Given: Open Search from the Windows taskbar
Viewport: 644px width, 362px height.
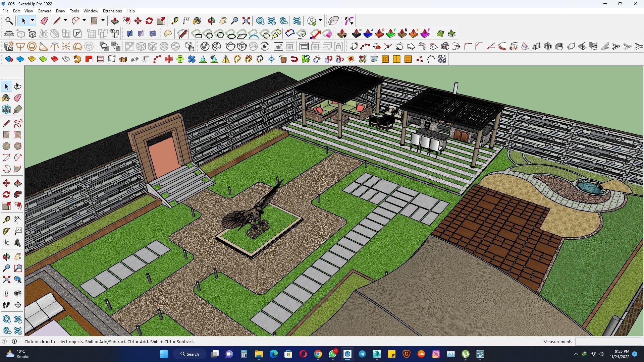Looking at the screenshot, I should point(190,354).
